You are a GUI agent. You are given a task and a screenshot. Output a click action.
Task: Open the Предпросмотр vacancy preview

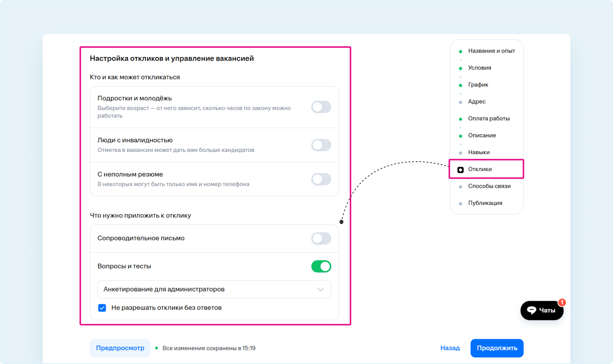click(x=120, y=348)
